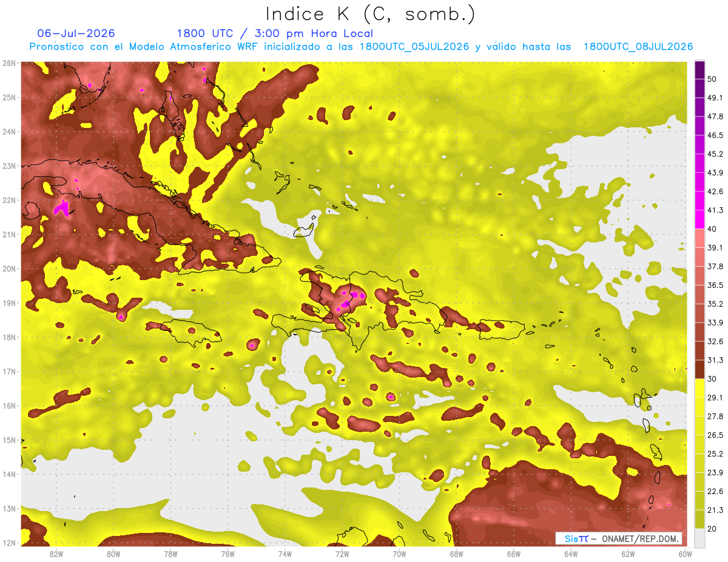Screen dimensions: 728x562
Task: Click legend value 22.6
Action: (x=715, y=491)
